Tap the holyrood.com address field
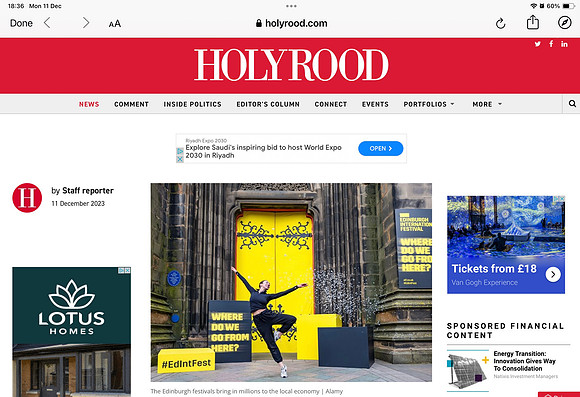Image resolution: width=580 pixels, height=397 pixels. click(291, 23)
